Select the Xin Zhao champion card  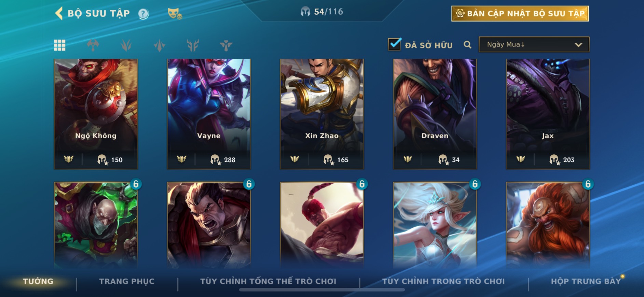pos(322,114)
